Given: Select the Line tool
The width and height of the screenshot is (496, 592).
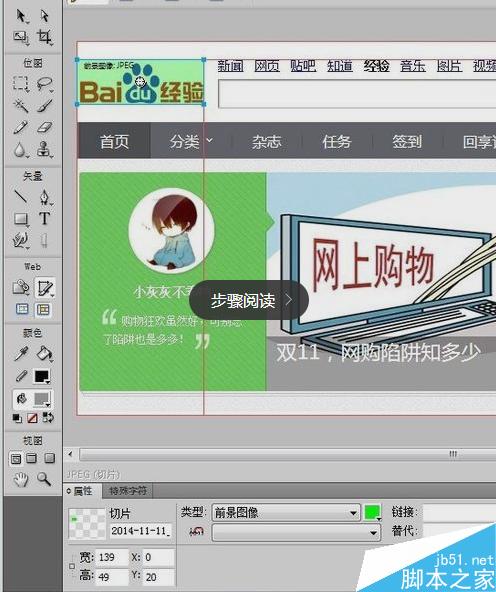Looking at the screenshot, I should [x=21, y=196].
